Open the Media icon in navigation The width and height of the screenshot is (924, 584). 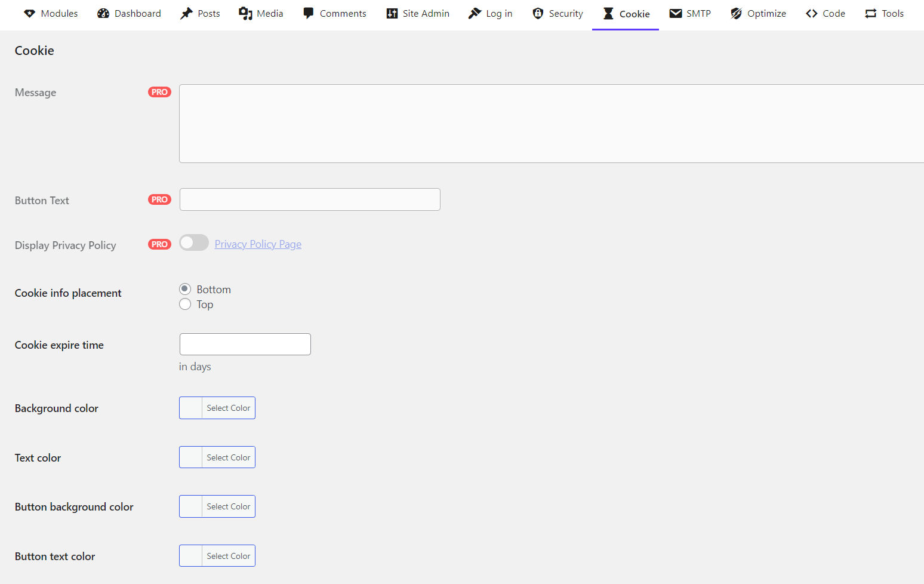245,14
